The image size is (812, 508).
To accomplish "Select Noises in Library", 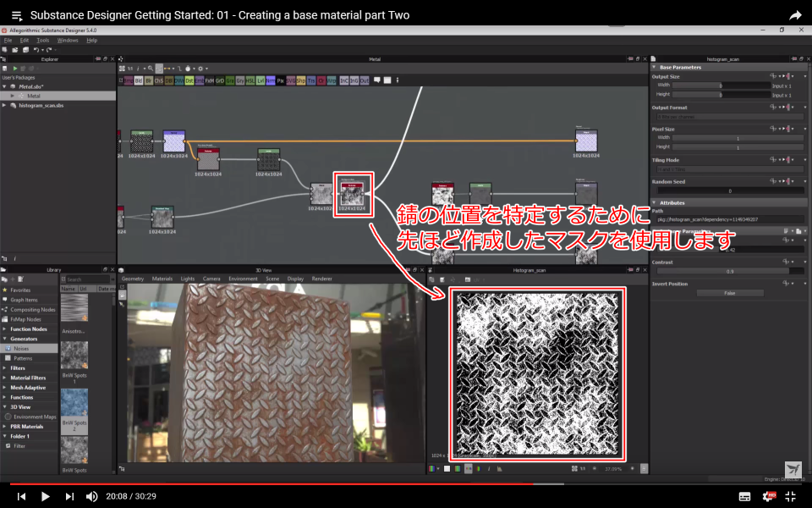I will [x=29, y=349].
